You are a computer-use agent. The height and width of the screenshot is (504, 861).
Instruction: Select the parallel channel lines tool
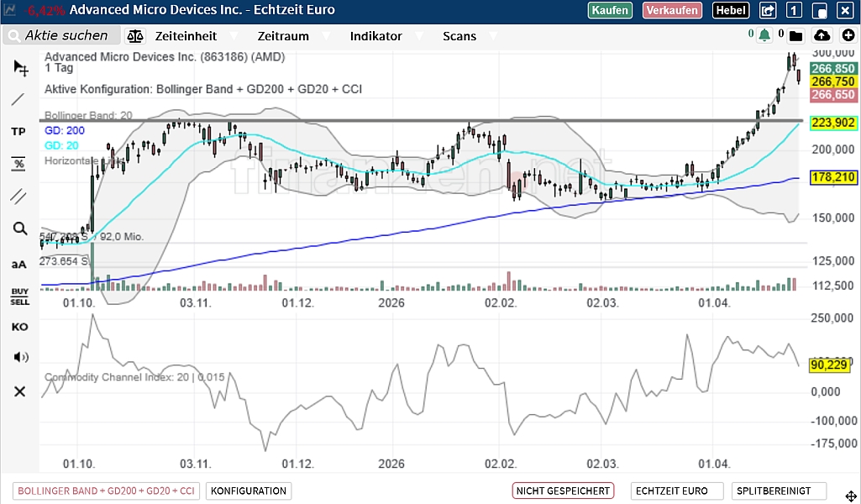click(18, 196)
